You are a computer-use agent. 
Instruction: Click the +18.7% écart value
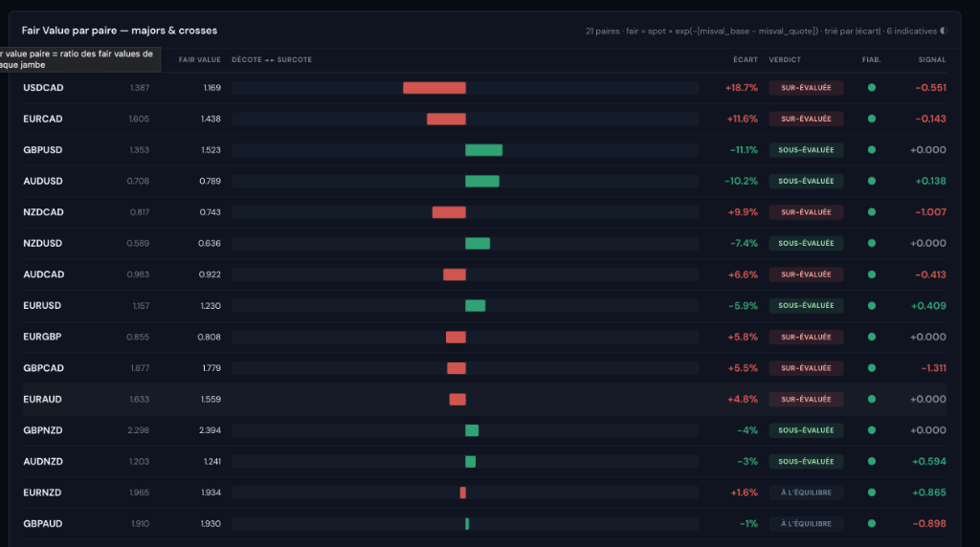click(742, 88)
